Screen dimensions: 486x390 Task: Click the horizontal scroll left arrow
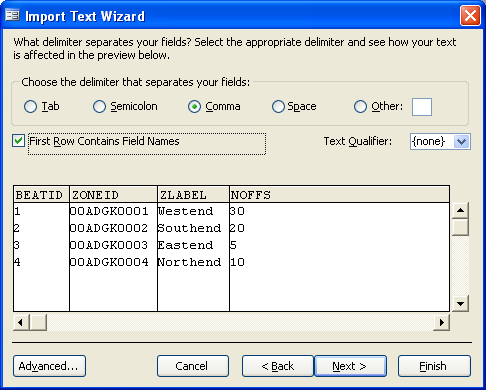(x=21, y=322)
